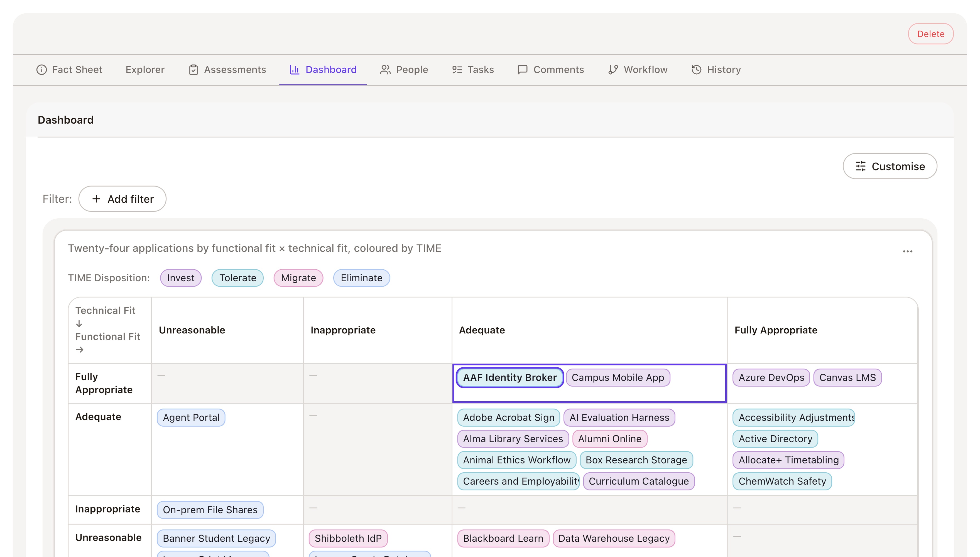Viewport: 980px width, 557px height.
Task: Click the Dashboard bar chart icon
Action: coord(295,70)
